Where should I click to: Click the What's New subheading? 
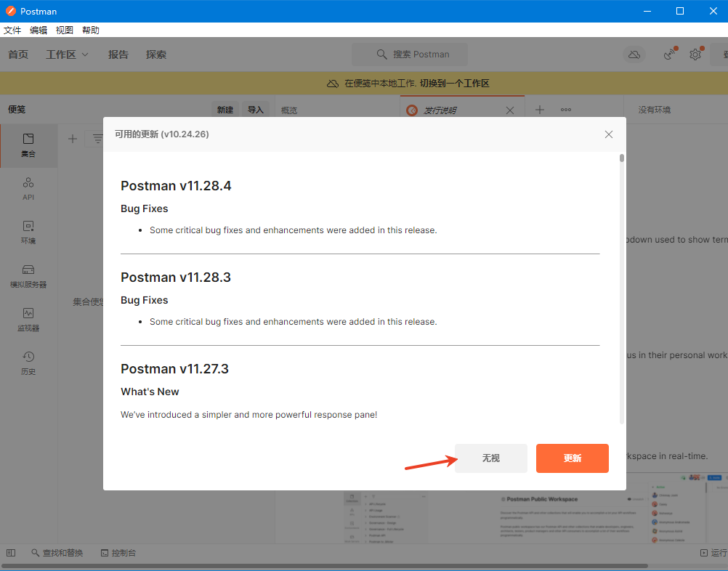150,392
